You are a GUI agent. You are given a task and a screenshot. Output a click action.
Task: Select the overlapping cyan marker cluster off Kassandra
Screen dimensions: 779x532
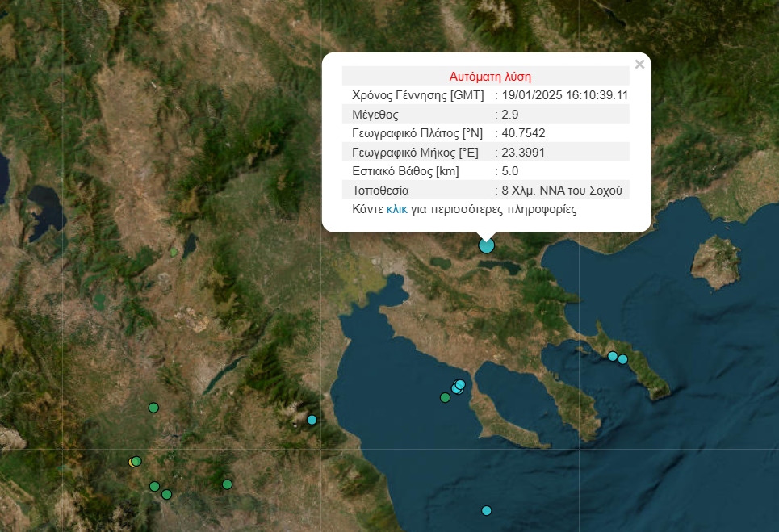click(459, 387)
